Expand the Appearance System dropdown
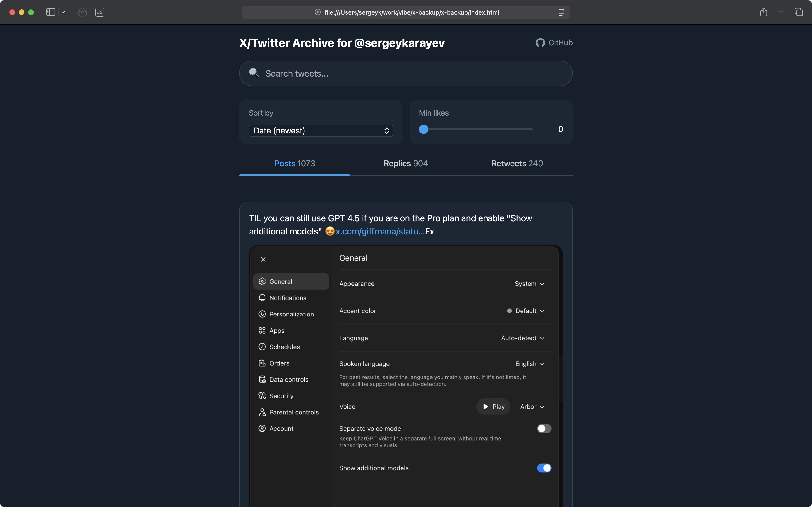Viewport: 812px width, 507px height. 529,284
